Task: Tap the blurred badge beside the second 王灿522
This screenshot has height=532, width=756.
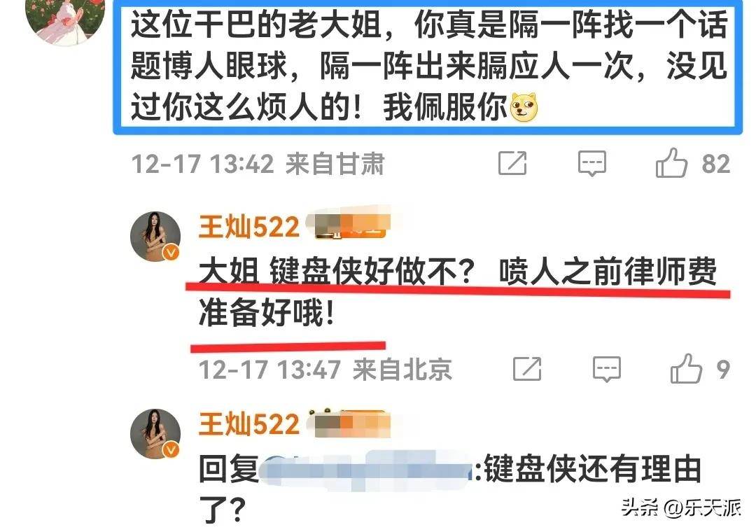Action: point(349,423)
